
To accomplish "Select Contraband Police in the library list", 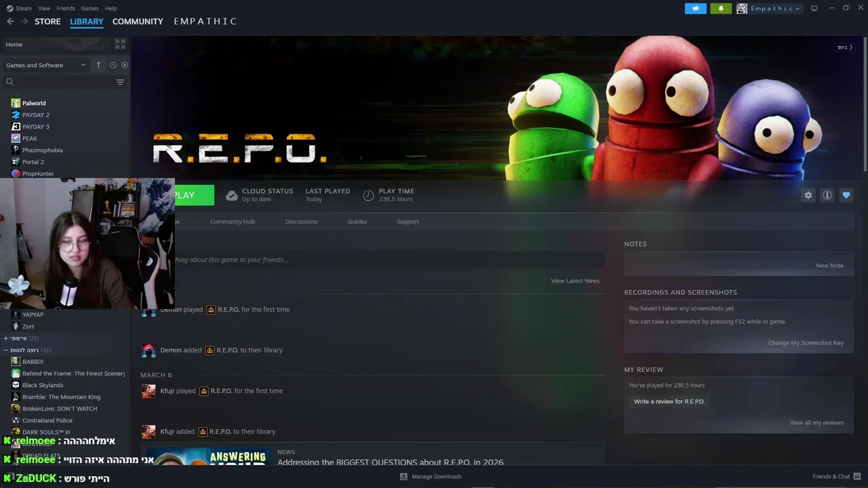I will pyautogui.click(x=47, y=420).
